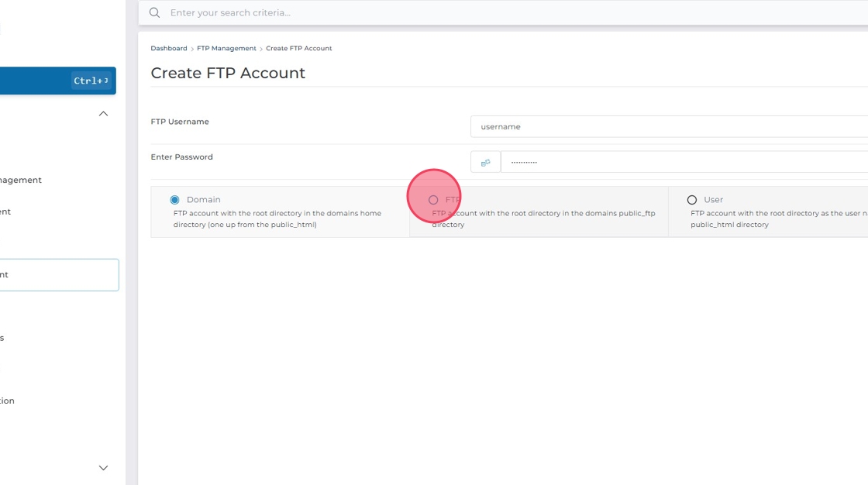Open the sidebar item ending in 'nagement'
The image size is (868, 485).
point(21,180)
